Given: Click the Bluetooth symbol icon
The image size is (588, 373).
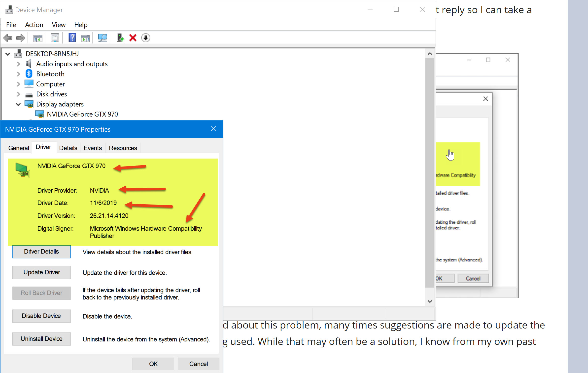Looking at the screenshot, I should pos(29,74).
